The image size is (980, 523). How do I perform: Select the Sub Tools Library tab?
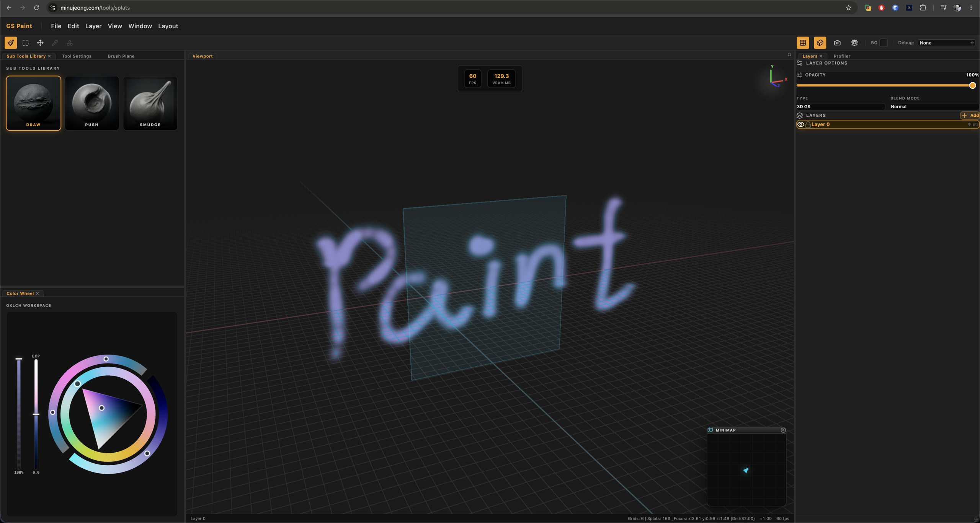tap(26, 56)
